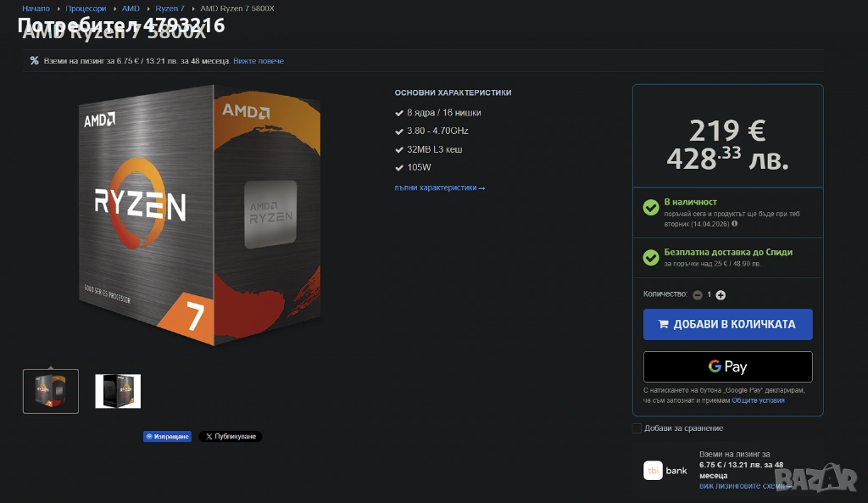
Task: Click 'Вижте повече' leasing link
Action: tap(259, 61)
